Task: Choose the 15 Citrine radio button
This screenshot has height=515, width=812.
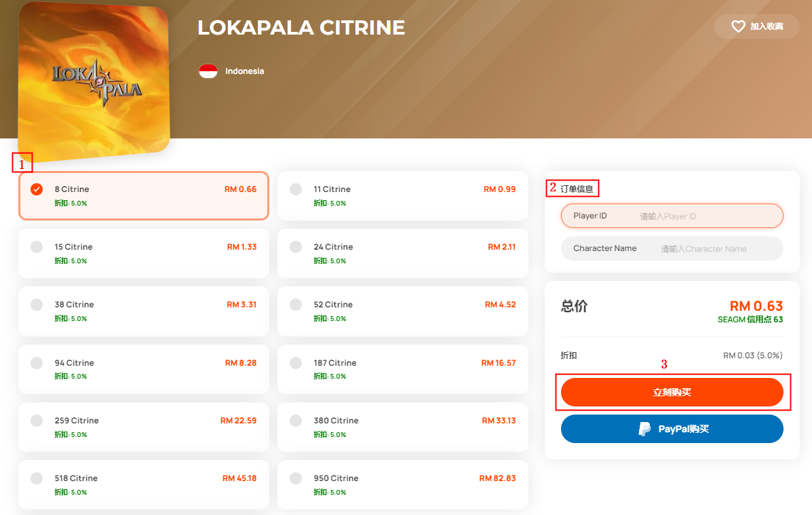Action: pyautogui.click(x=37, y=246)
